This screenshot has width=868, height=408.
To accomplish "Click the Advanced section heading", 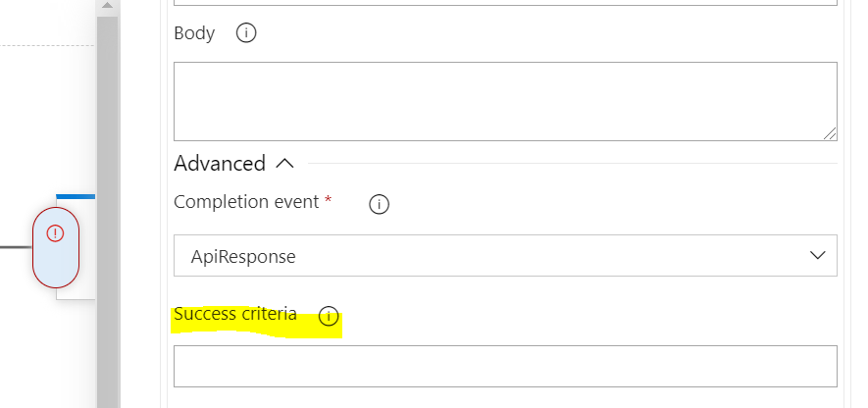I will (220, 163).
